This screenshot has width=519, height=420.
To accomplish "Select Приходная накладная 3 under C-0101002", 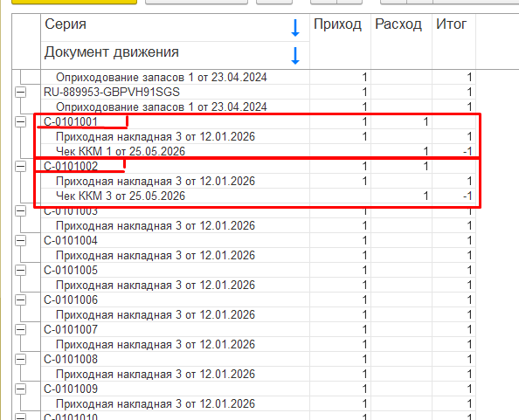I will 156,182.
